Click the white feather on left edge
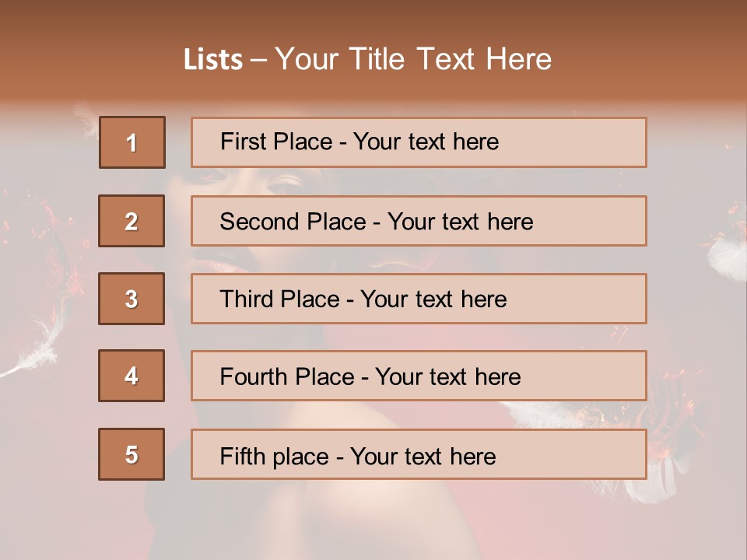This screenshot has width=747, height=560. click(31, 359)
